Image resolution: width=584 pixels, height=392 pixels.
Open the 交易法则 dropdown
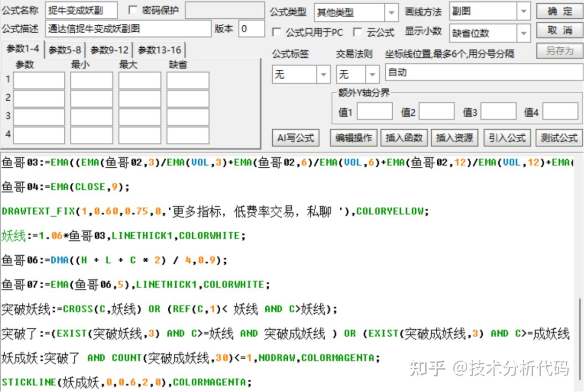tap(373, 74)
